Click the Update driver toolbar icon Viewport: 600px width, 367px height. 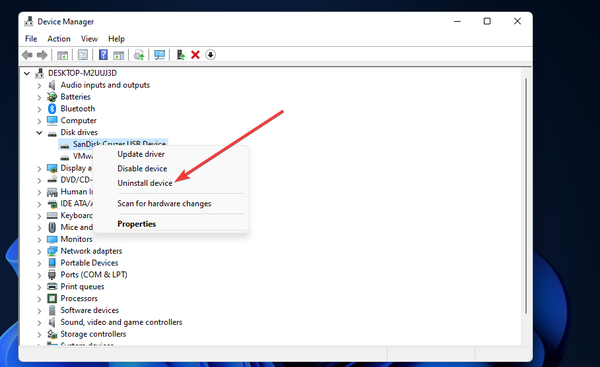click(139, 55)
